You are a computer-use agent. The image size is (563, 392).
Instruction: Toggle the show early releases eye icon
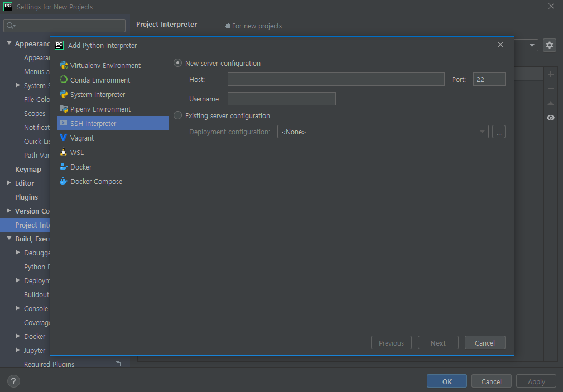(x=550, y=118)
